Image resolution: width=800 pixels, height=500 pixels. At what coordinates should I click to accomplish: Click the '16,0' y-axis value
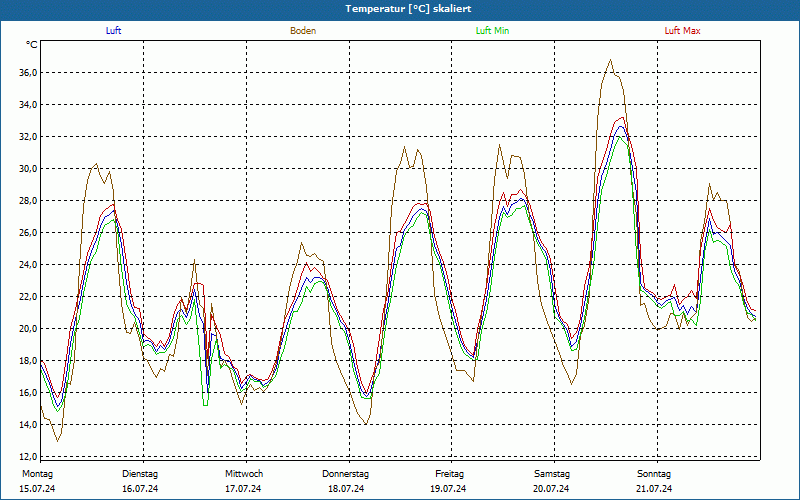(28, 393)
